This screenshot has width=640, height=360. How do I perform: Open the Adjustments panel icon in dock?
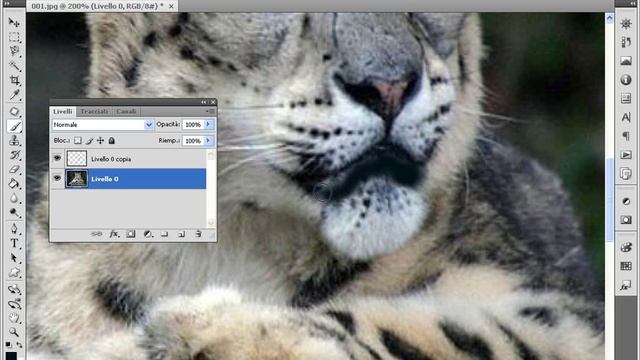click(626, 202)
